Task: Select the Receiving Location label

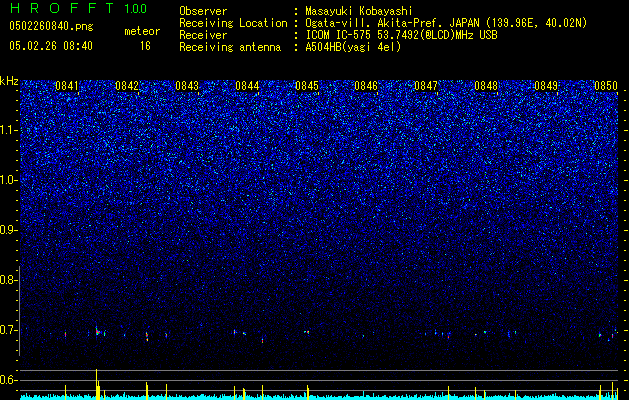Action: 233,23
